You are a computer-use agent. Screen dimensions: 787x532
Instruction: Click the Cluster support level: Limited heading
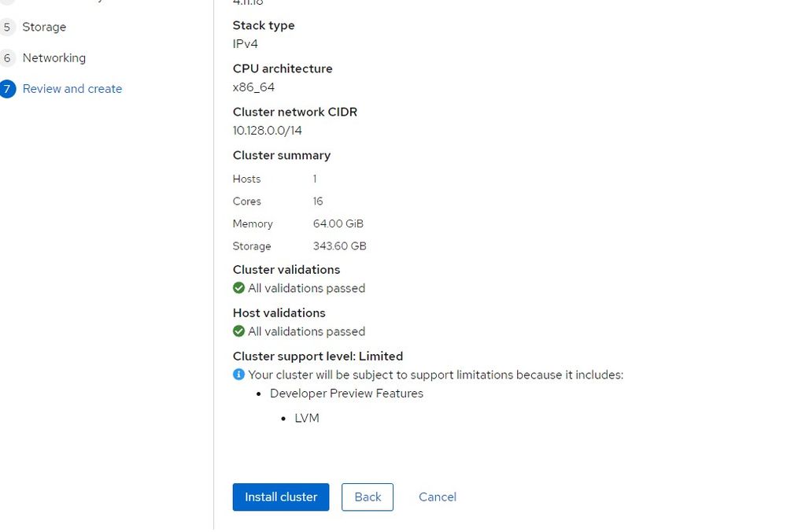(x=318, y=356)
